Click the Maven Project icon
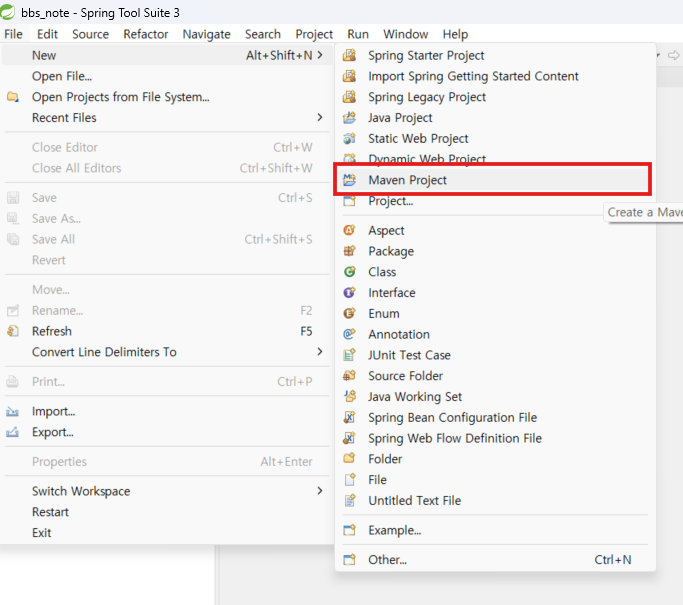 pos(349,180)
